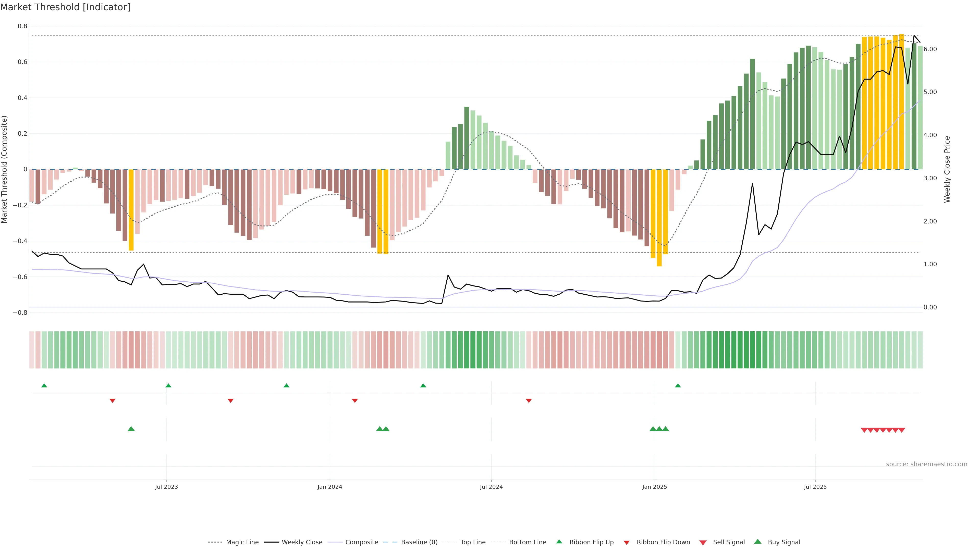Image resolution: width=980 pixels, height=551 pixels.
Task: Click the Ribbon Flip Down marker after Jul 2024
Action: pos(529,400)
